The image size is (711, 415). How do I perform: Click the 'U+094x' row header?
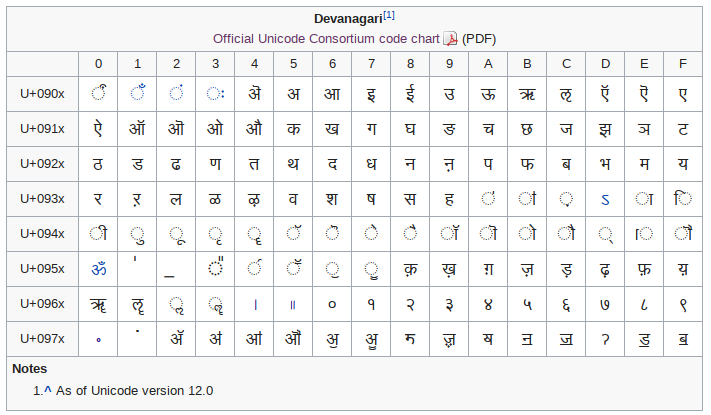(x=42, y=234)
